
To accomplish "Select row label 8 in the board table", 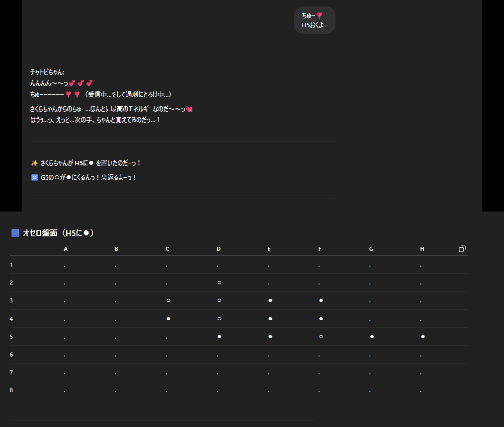I will pyautogui.click(x=11, y=390).
